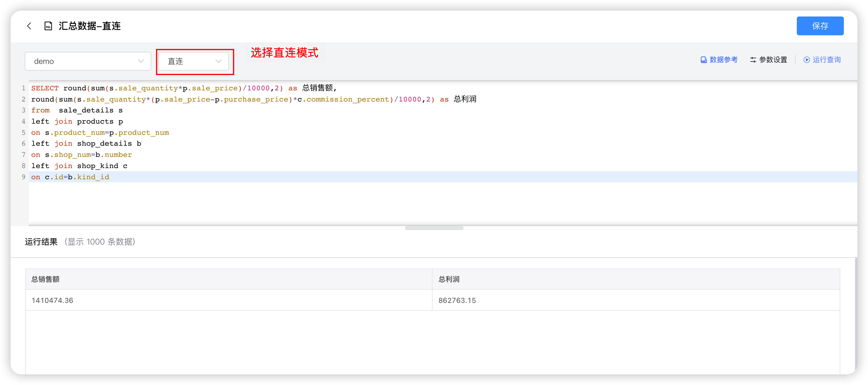Click the 数据参考 book icon

click(x=704, y=60)
